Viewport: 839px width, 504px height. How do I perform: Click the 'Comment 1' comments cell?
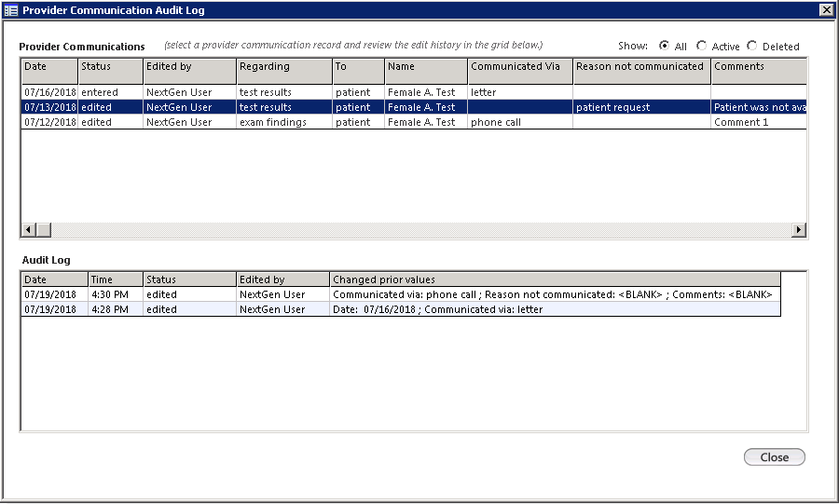click(759, 122)
